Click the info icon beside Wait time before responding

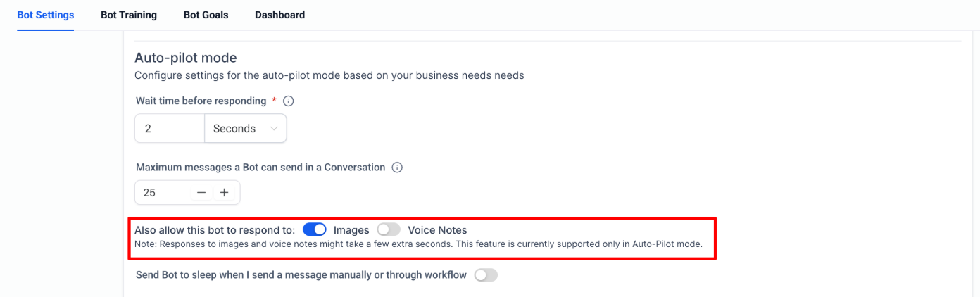click(x=288, y=101)
